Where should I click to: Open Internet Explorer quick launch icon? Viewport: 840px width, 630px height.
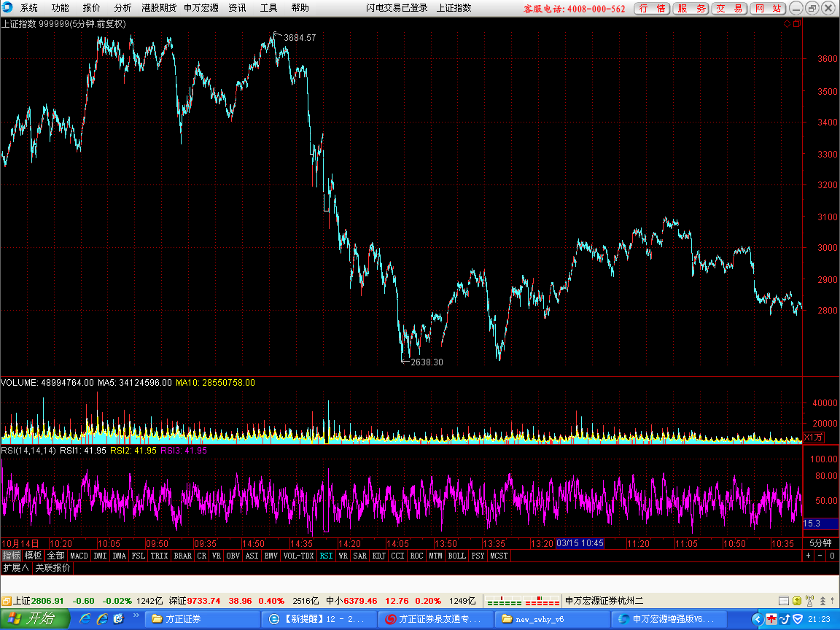click(x=85, y=619)
